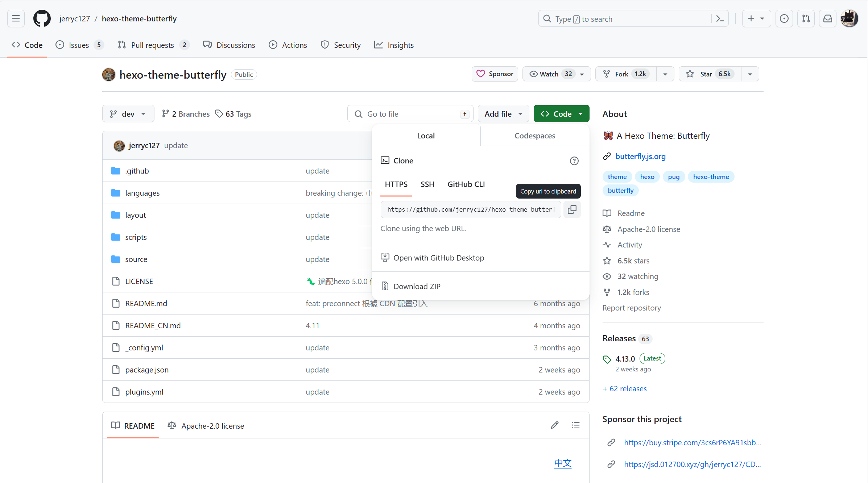The width and height of the screenshot is (868, 483).
Task: Select the Local tab
Action: [426, 136]
